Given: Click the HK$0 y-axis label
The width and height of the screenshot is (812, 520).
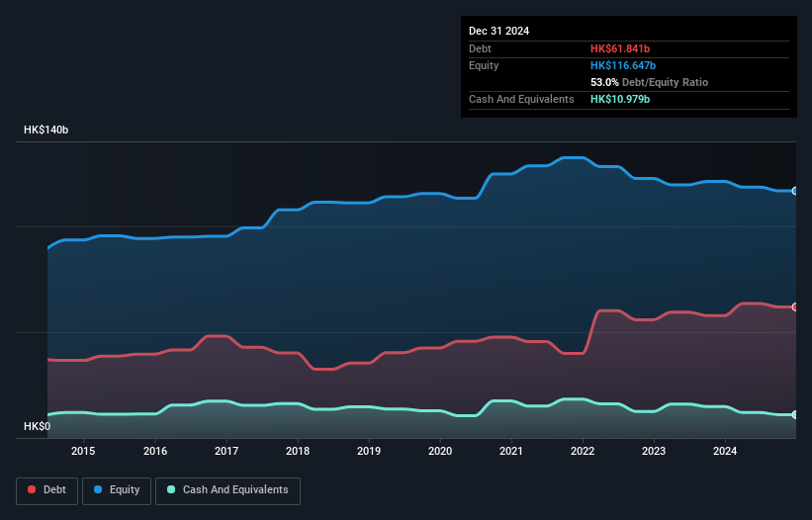Looking at the screenshot, I should pos(38,426).
